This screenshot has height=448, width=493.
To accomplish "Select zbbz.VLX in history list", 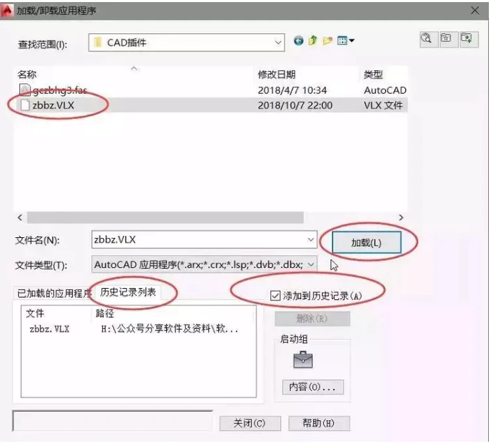I will 49,329.
